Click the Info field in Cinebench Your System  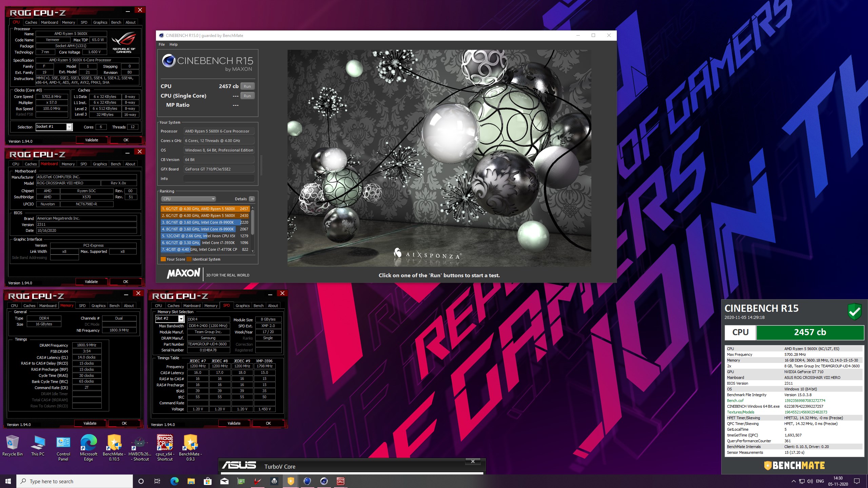219,179
